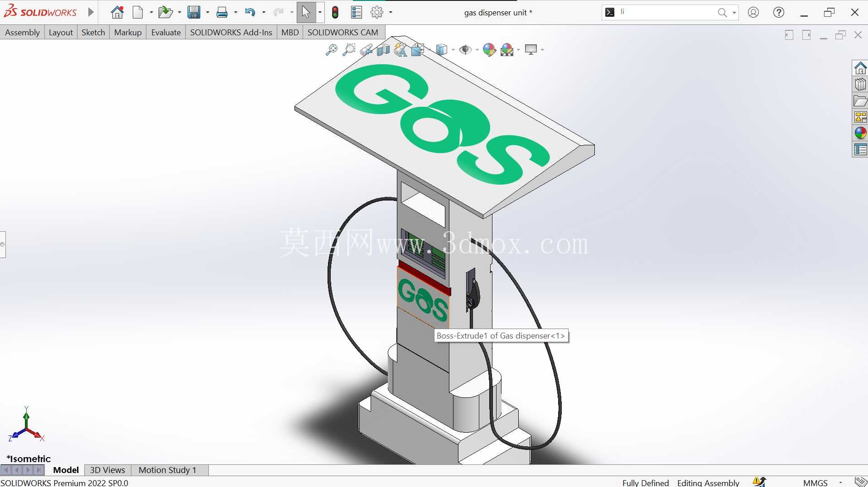
Task: Open the New document dropdown arrow
Action: click(x=151, y=13)
